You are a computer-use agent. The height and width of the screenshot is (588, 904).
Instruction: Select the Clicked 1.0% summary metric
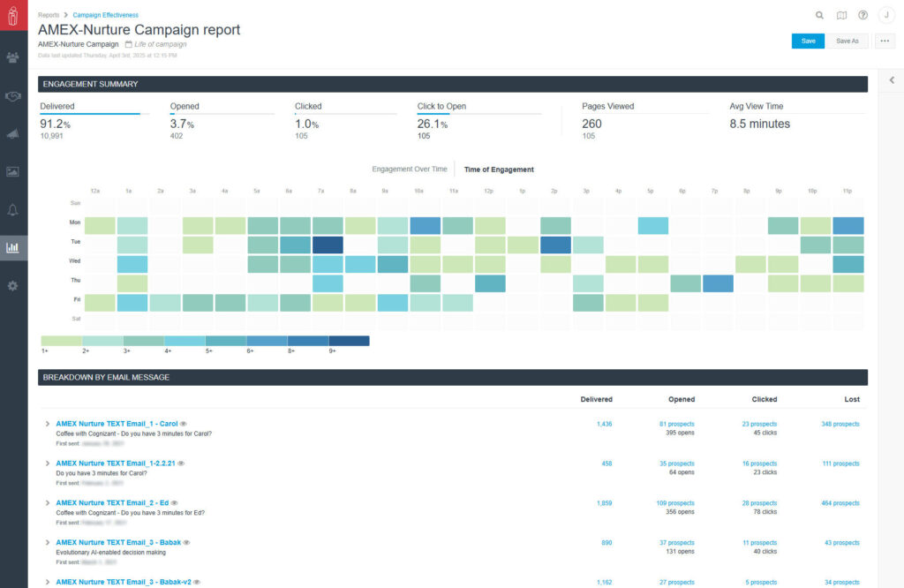click(x=345, y=120)
